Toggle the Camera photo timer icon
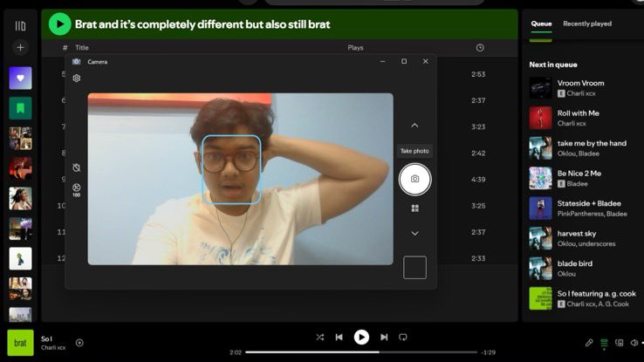The width and height of the screenshot is (644, 362). pos(77,167)
